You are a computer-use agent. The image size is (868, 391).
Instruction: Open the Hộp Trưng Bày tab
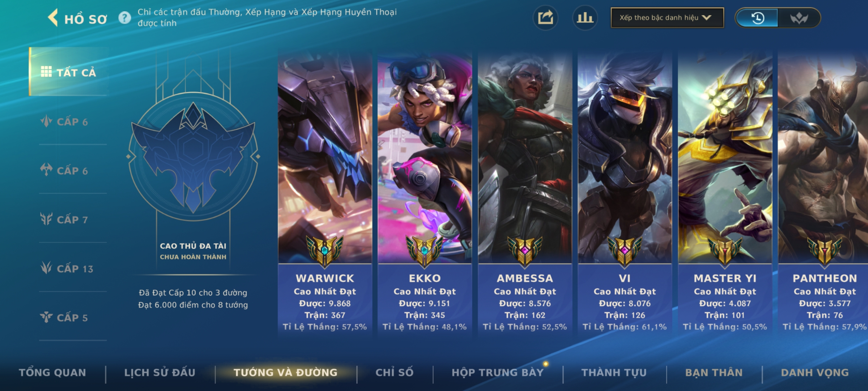pyautogui.click(x=498, y=373)
